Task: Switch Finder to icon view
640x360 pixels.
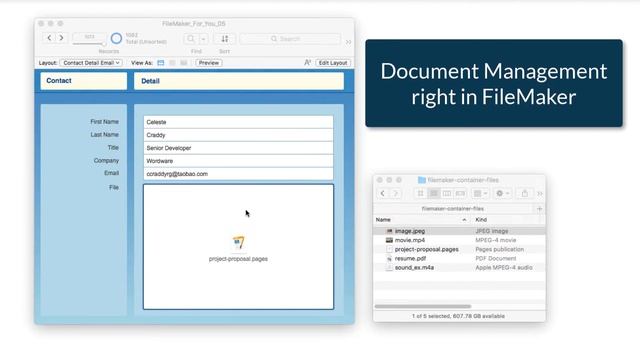Action: point(420,193)
